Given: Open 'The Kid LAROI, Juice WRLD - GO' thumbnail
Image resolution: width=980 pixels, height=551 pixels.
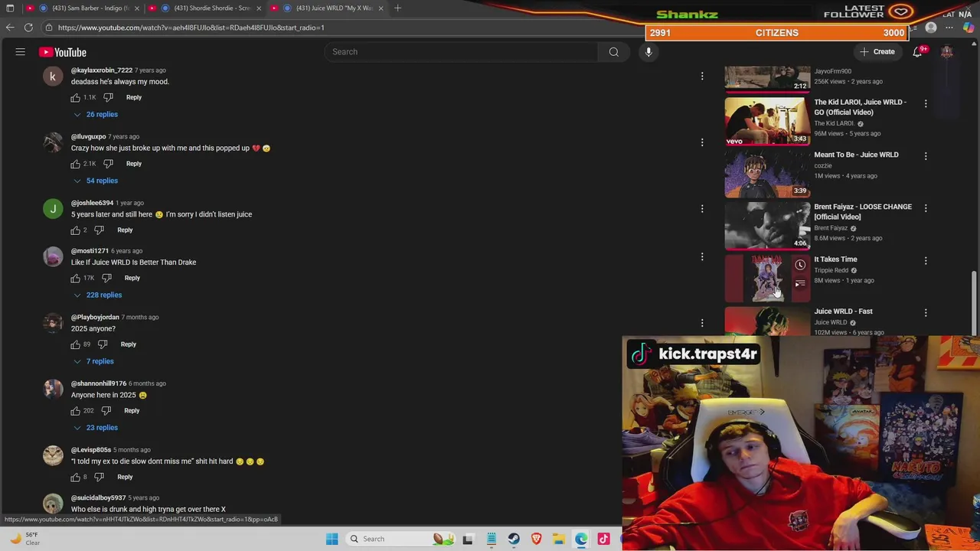Looking at the screenshot, I should pyautogui.click(x=767, y=121).
